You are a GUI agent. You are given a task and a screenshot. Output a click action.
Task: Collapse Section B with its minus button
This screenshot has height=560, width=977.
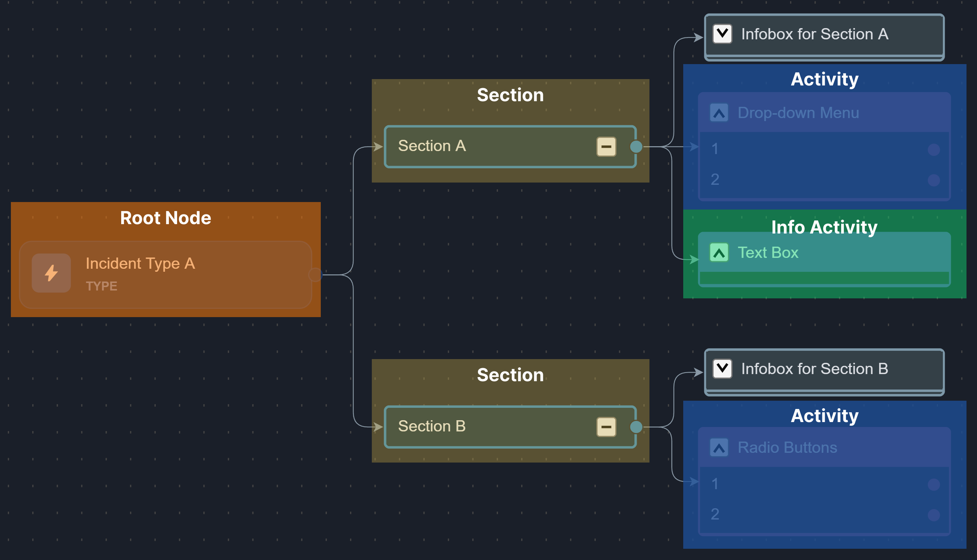pyautogui.click(x=606, y=427)
